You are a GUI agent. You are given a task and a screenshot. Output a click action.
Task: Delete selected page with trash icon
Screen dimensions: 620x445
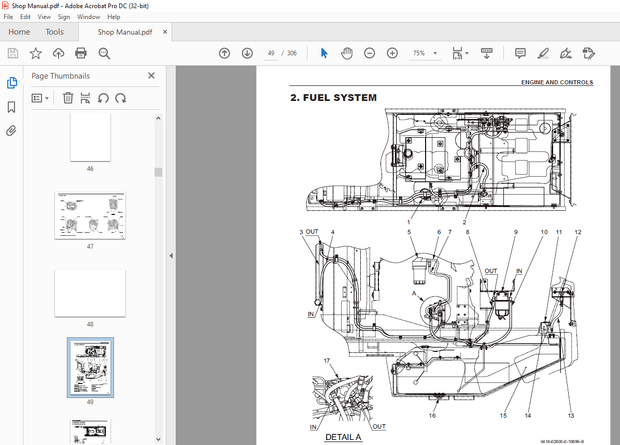tap(68, 98)
